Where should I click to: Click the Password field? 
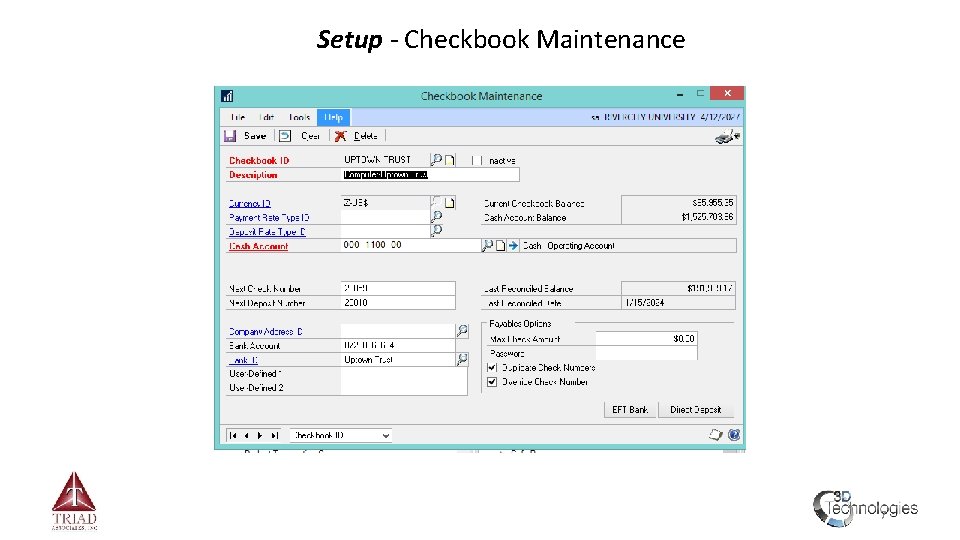coord(647,353)
